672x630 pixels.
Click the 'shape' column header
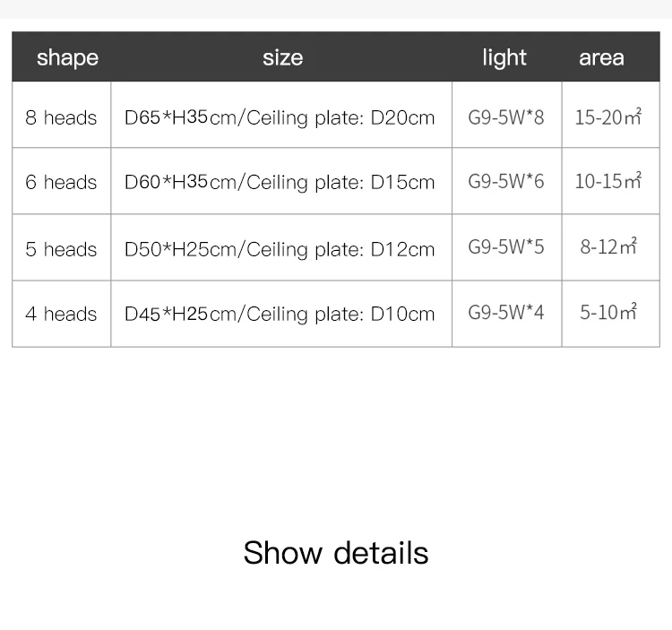coord(67,58)
